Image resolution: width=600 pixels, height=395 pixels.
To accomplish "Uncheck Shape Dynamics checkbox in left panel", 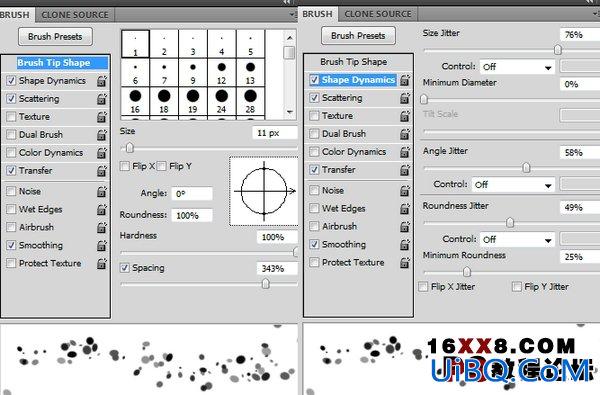I will pyautogui.click(x=11, y=81).
